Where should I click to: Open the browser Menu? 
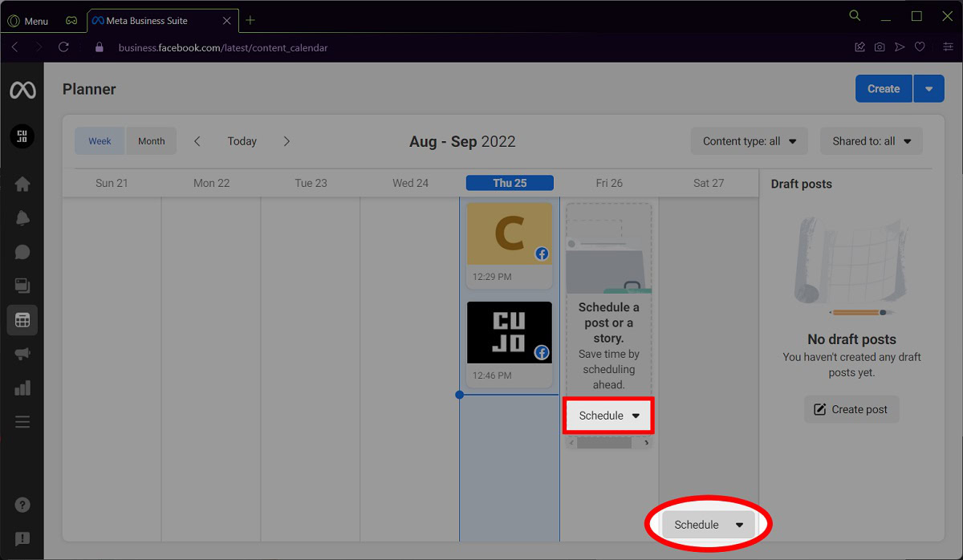[x=28, y=21]
